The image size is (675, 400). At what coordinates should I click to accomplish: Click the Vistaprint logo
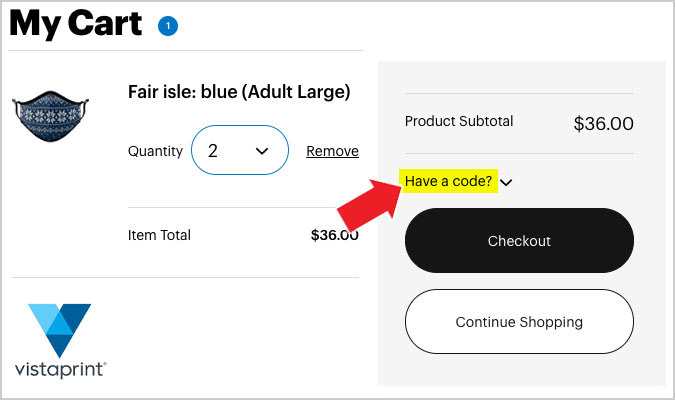(x=60, y=341)
